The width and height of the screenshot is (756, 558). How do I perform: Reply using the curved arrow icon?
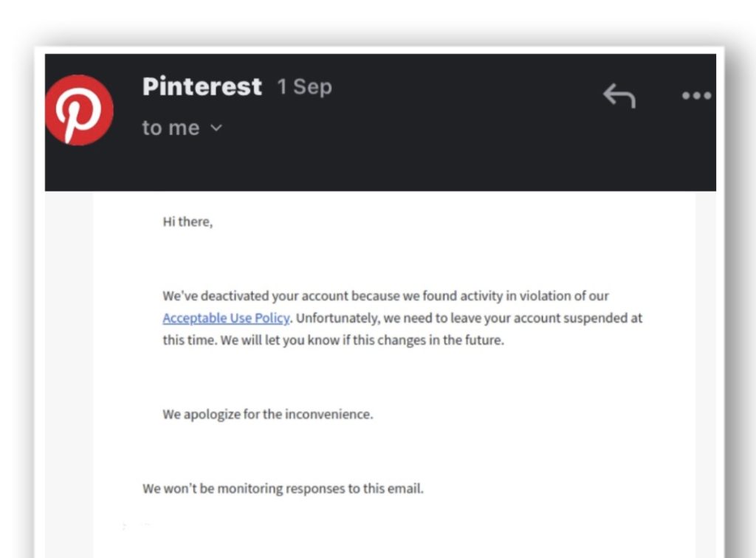coord(619,94)
